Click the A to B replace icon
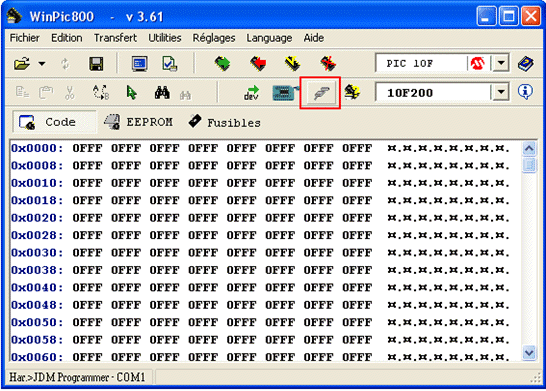The height and width of the screenshot is (391, 546). (x=101, y=93)
